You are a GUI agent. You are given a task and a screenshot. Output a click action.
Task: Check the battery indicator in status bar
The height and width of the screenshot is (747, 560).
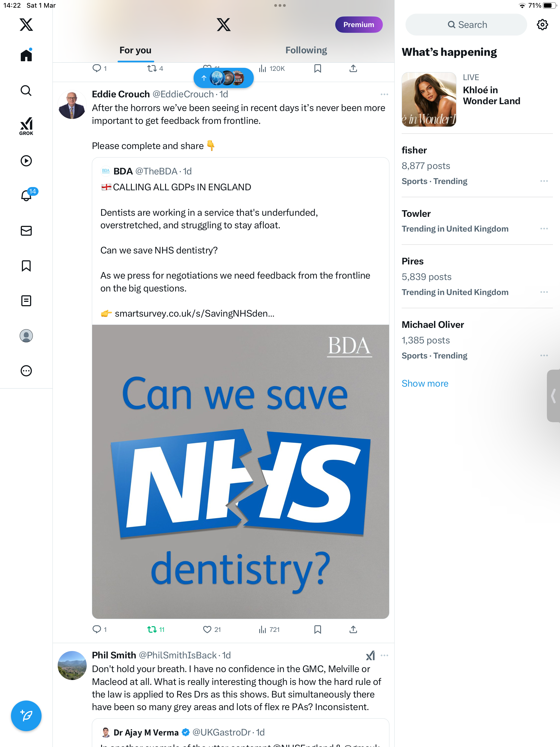coord(549,5)
